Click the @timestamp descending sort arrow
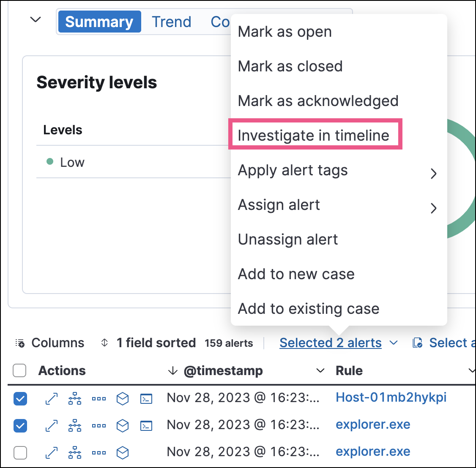 coord(173,370)
